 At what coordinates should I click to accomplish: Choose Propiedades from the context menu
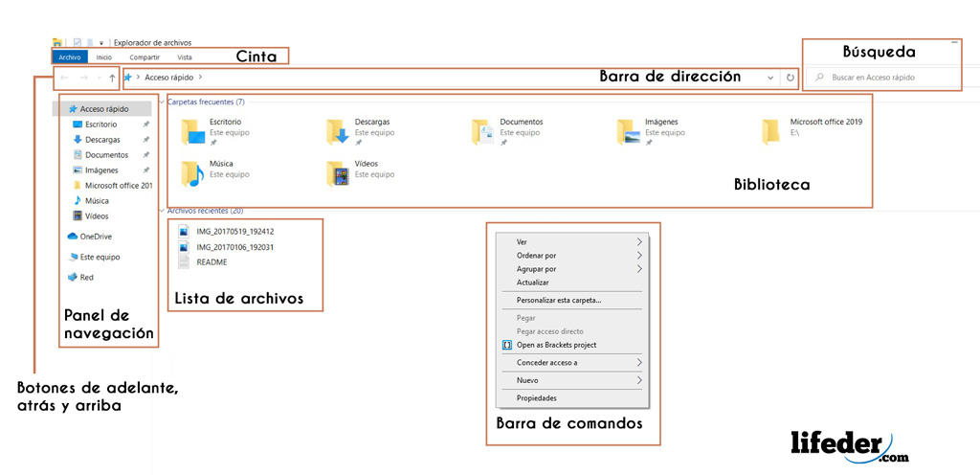pyautogui.click(x=536, y=398)
